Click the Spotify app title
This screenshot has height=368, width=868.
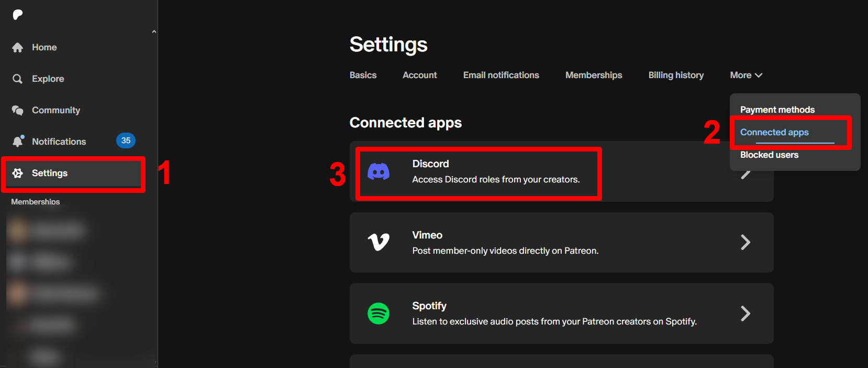point(429,306)
